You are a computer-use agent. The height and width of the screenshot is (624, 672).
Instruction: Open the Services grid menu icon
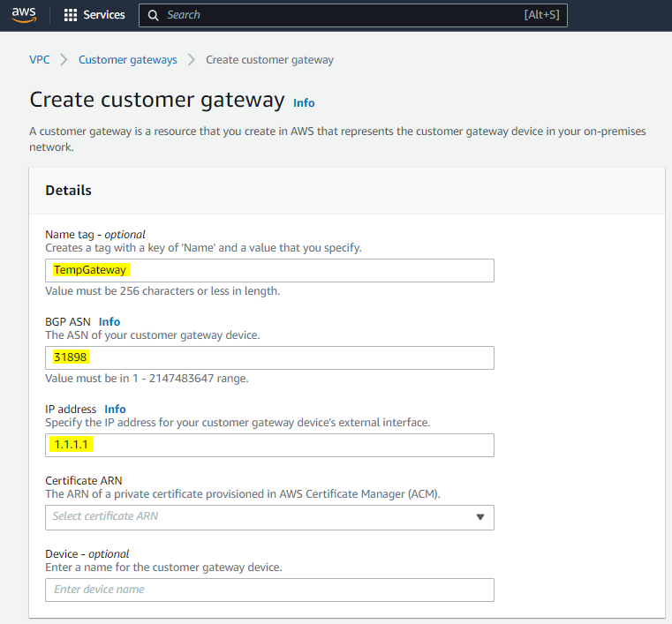[71, 15]
